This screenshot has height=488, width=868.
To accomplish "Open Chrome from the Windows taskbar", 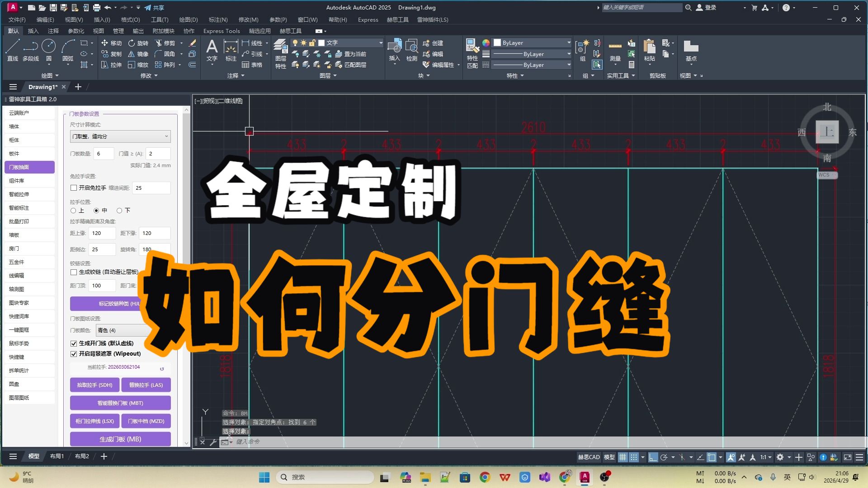I will click(x=485, y=477).
